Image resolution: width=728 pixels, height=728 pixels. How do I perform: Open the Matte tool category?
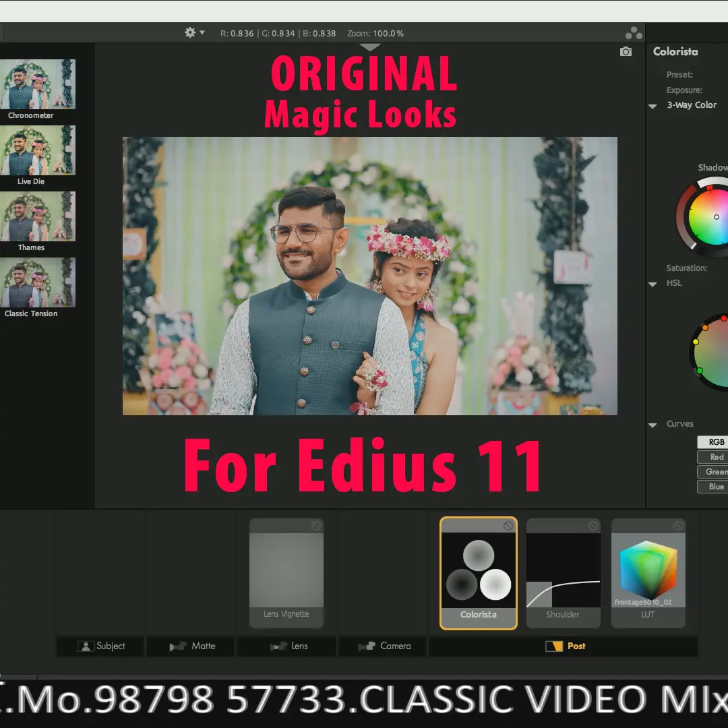(191, 646)
